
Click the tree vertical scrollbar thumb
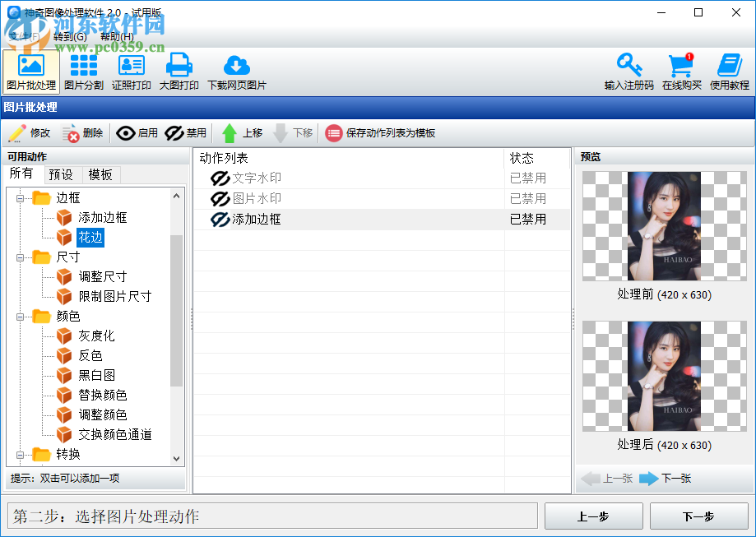177,311
